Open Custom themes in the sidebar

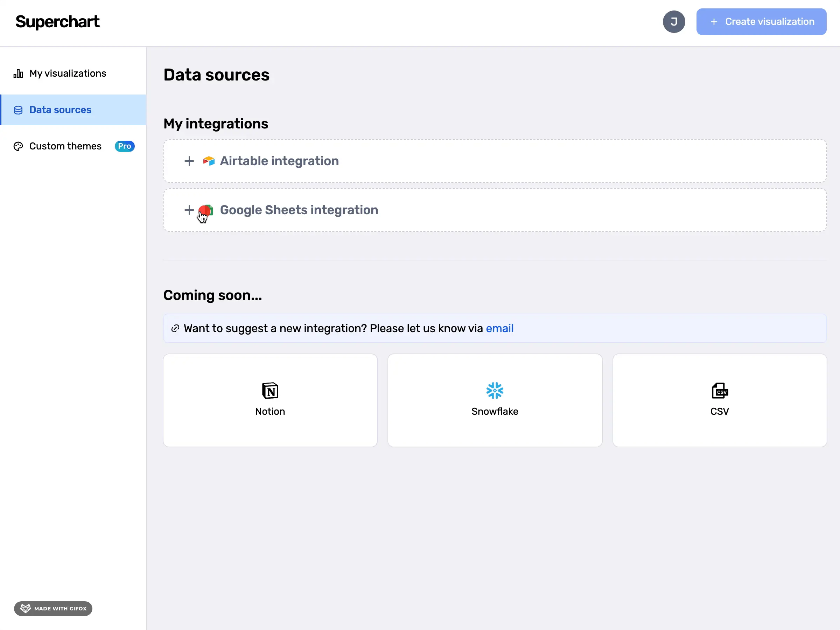pos(73,146)
